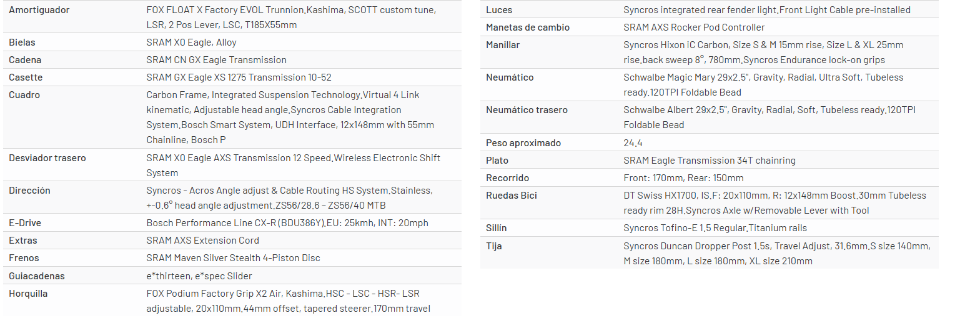Image resolution: width=980 pixels, height=328 pixels.
Task: Click the Cadena SRAM CN GX value
Action: pos(216,60)
